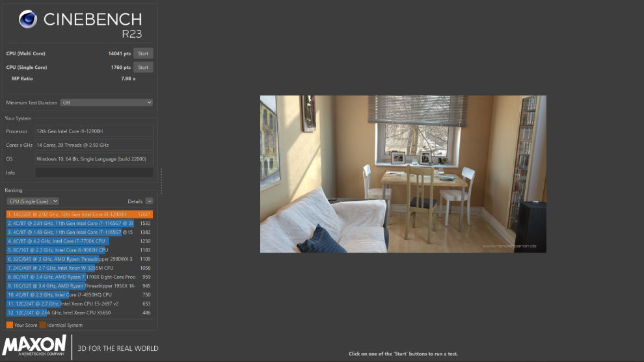Click the Processor field showing i9-12900H
Image resolution: width=644 pixels, height=362 pixels.
pos(94,131)
